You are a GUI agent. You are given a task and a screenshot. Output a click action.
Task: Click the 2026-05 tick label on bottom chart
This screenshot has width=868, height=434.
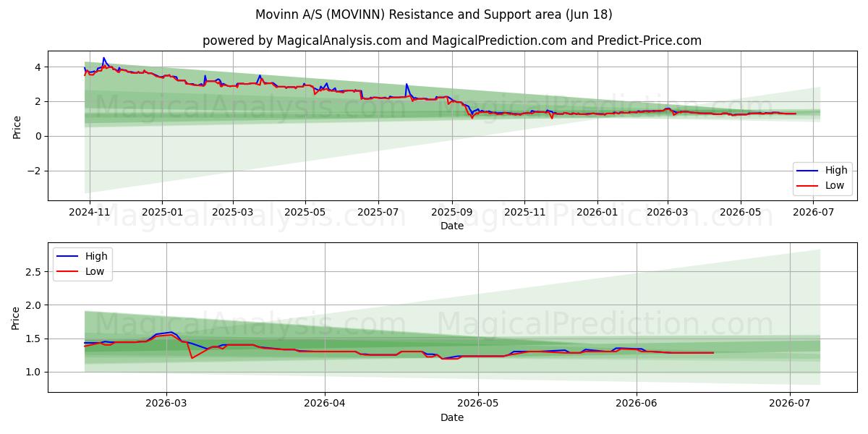pos(478,405)
